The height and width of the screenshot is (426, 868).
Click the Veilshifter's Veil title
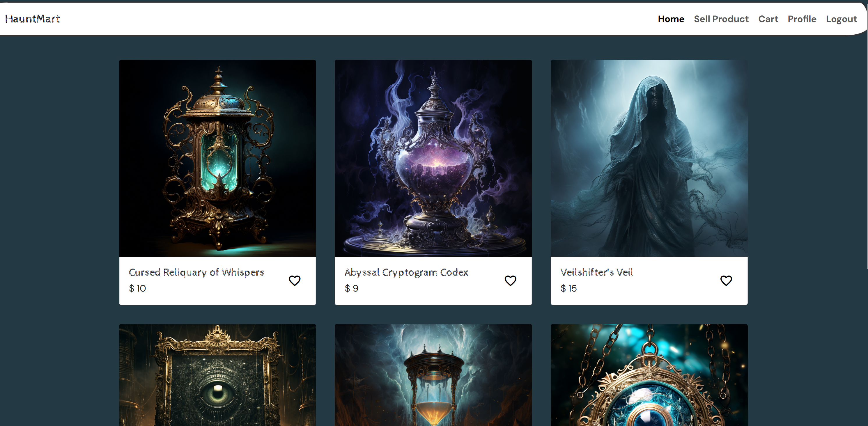596,272
